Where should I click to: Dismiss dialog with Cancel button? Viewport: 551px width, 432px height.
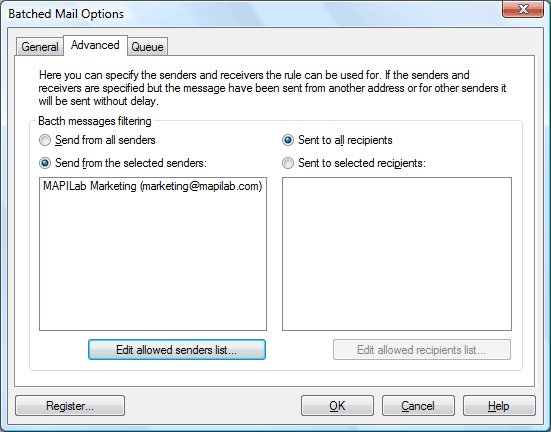(x=418, y=406)
